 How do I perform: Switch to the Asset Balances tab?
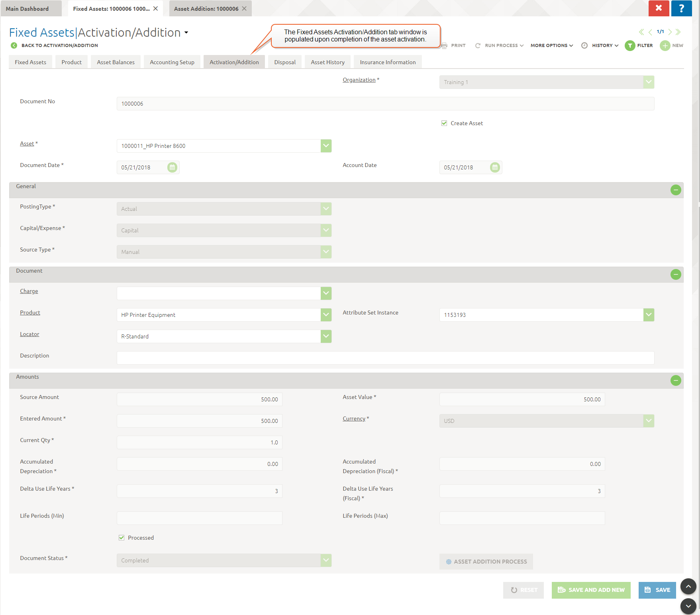(x=116, y=62)
